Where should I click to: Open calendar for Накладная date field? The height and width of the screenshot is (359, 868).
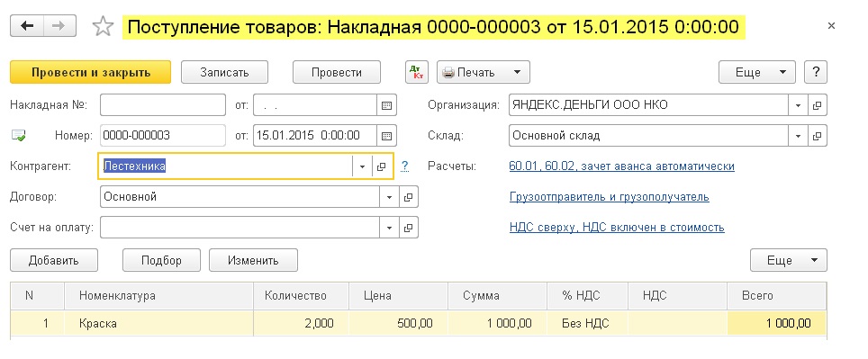387,105
